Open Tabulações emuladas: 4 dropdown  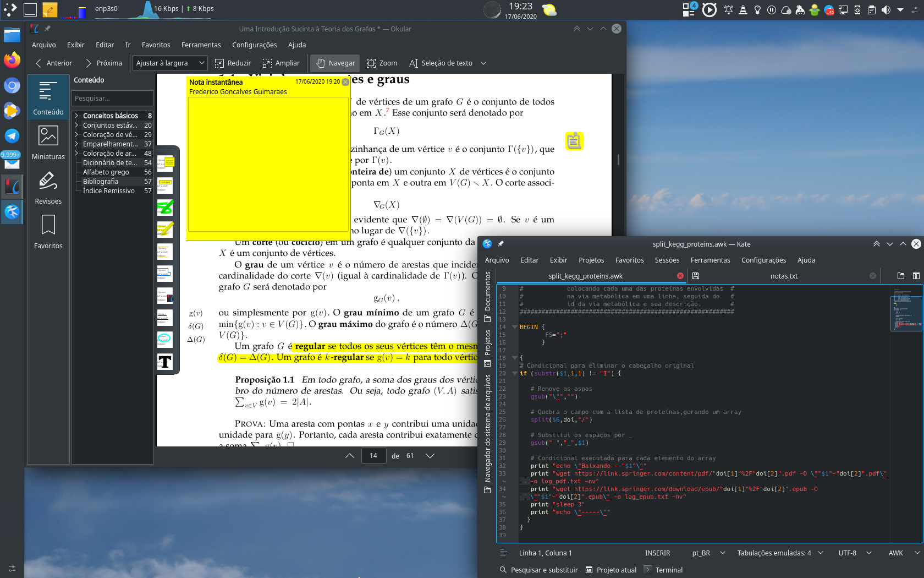(x=780, y=553)
